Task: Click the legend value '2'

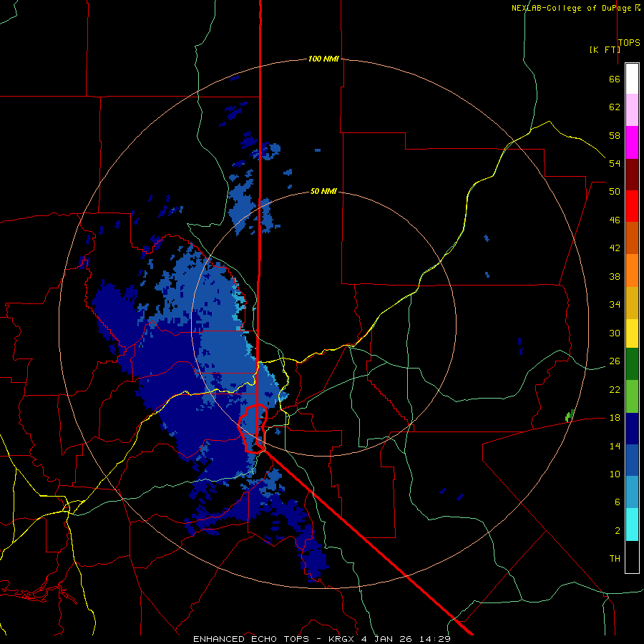Action: [618, 530]
